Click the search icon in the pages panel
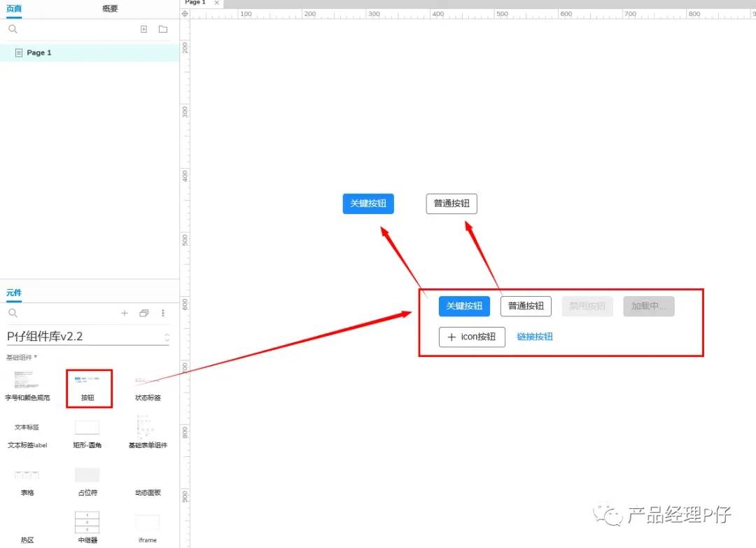The width and height of the screenshot is (756, 548). tap(13, 29)
